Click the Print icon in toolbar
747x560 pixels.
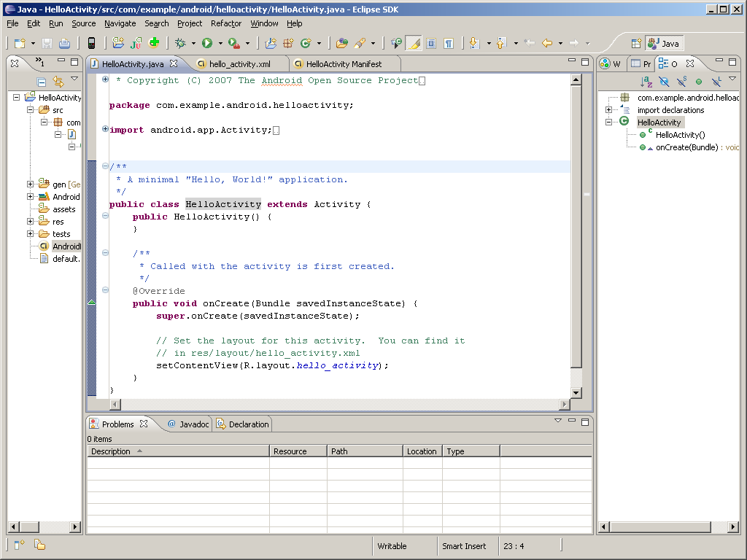coord(64,44)
